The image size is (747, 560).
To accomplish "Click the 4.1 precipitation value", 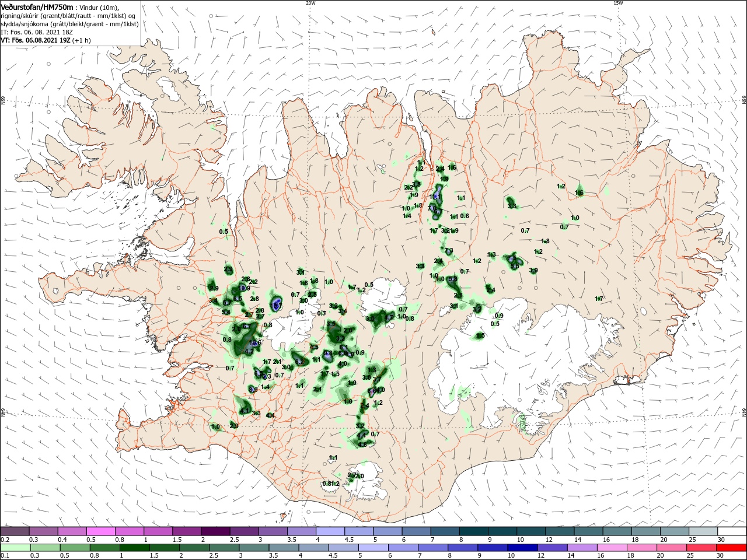I will tap(245, 412).
